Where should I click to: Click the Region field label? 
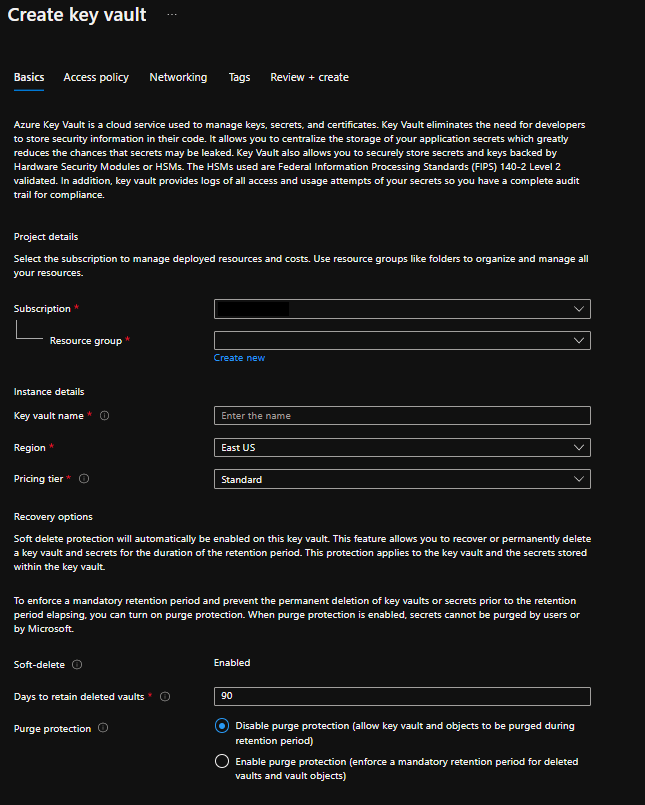(x=29, y=448)
